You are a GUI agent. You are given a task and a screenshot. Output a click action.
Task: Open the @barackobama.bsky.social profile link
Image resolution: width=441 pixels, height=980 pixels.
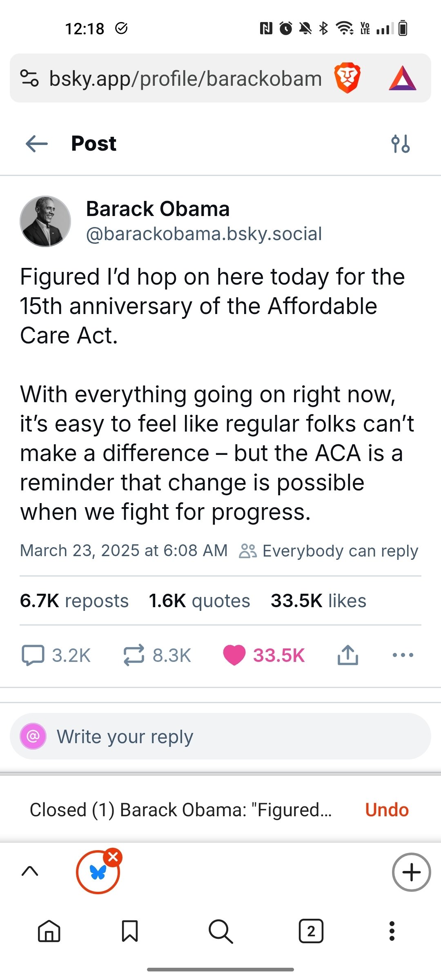(204, 234)
